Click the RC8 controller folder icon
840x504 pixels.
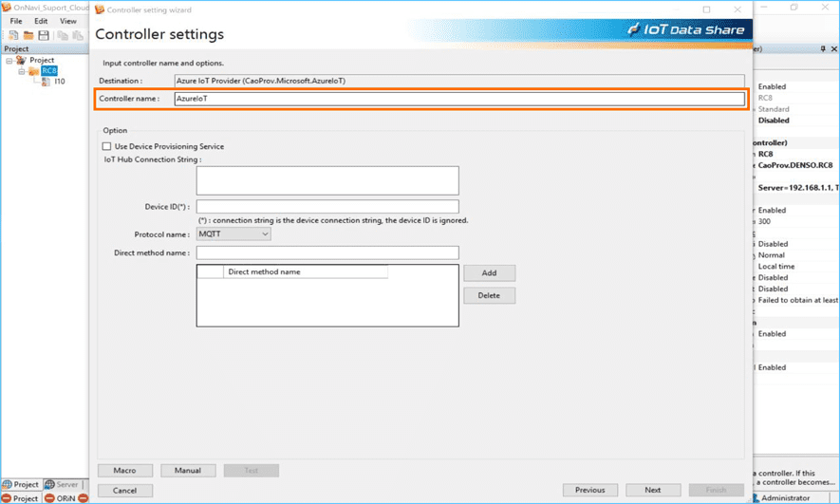[34, 70]
